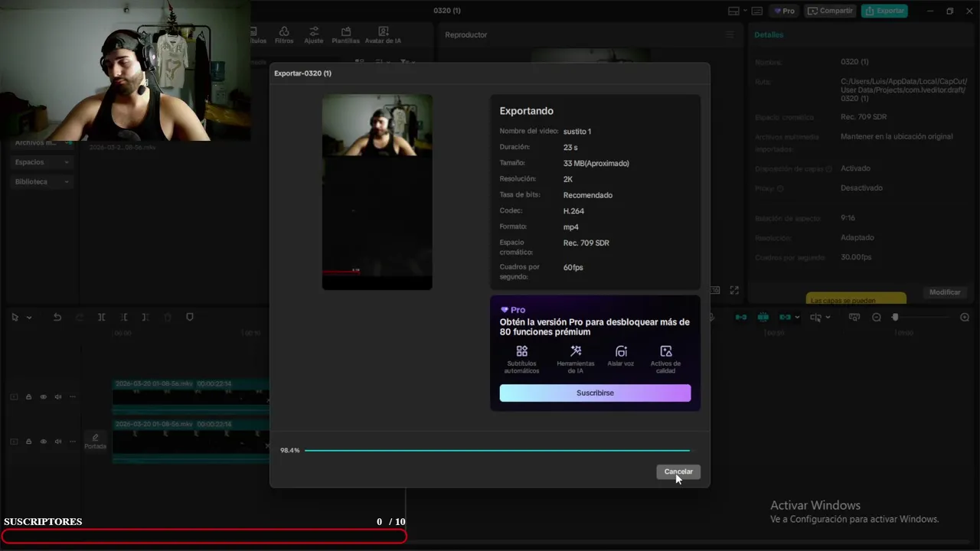
Task: Click the layout switch icon in title bar
Action: coord(733,11)
